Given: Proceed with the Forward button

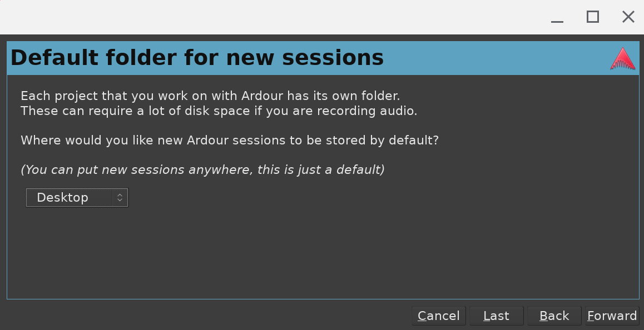Looking at the screenshot, I should tap(612, 316).
